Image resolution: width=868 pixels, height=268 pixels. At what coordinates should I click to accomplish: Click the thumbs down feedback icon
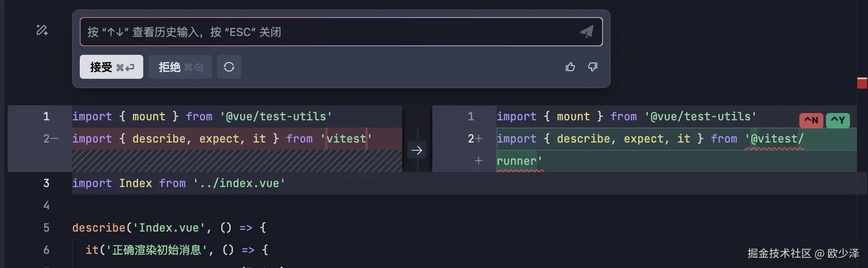[593, 67]
